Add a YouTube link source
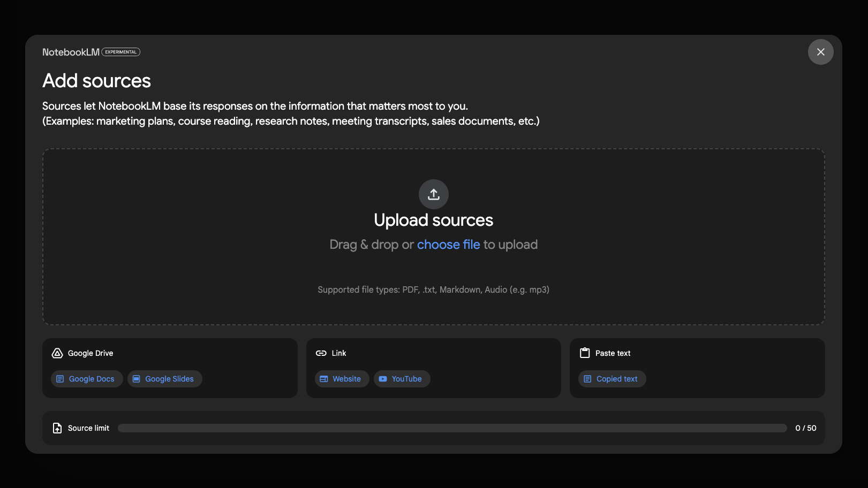The height and width of the screenshot is (488, 868). (402, 379)
